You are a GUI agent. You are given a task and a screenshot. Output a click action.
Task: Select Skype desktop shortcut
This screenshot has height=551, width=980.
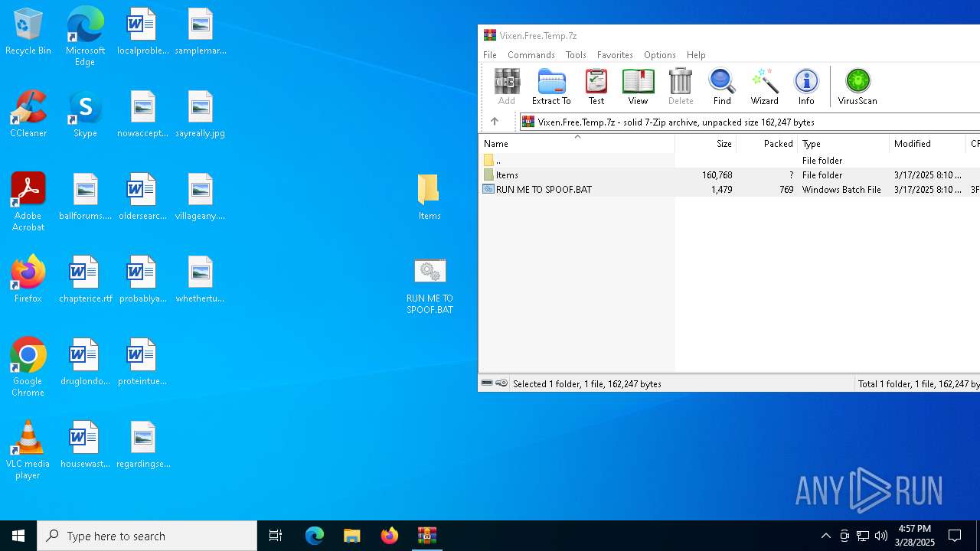85,115
